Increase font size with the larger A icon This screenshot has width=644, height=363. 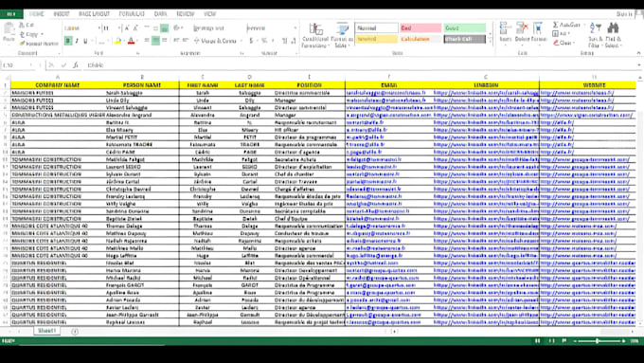pyautogui.click(x=127, y=28)
